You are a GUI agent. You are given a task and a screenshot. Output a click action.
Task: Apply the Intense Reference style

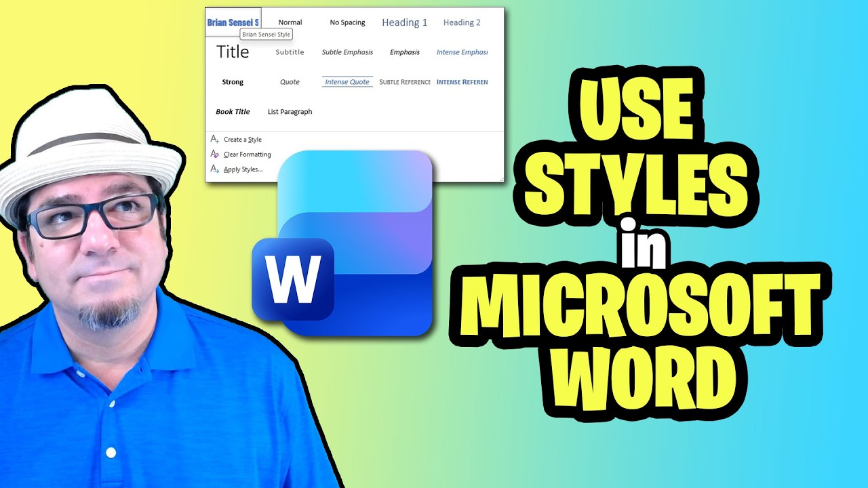coord(462,82)
